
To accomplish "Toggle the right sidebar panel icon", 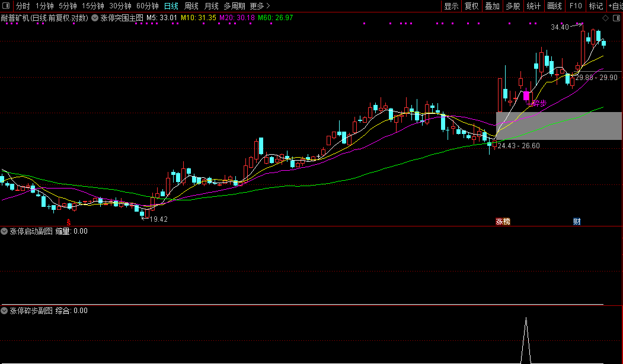I will click(616, 18).
